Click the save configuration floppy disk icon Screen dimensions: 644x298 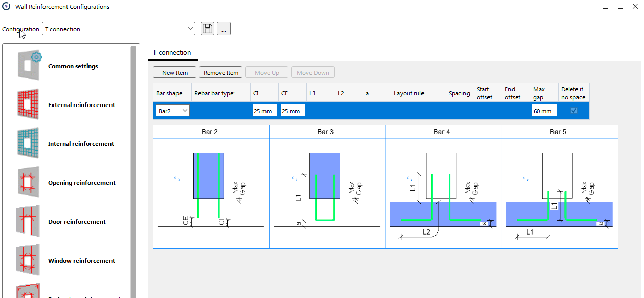tap(207, 29)
